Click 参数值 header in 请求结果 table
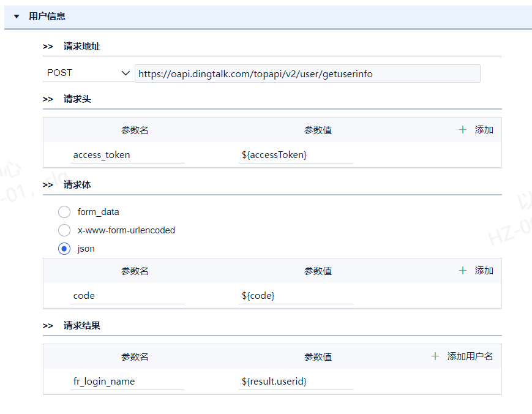The width and height of the screenshot is (532, 414). pos(318,356)
